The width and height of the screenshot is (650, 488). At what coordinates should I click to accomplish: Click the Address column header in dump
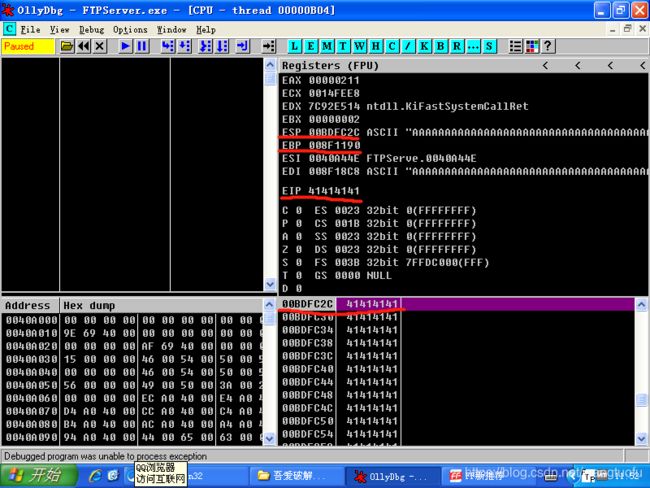click(x=30, y=306)
